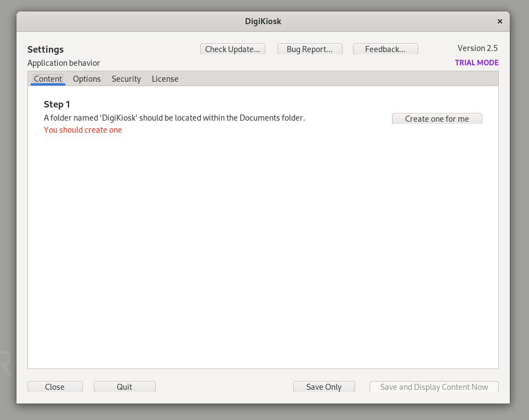Switch to the Content tab
This screenshot has width=529, height=420.
[48, 79]
